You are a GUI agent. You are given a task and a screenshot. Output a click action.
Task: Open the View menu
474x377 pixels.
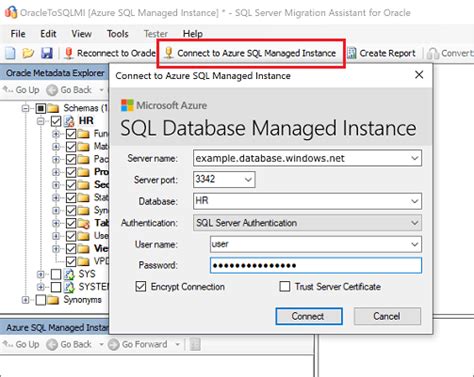tap(81, 34)
